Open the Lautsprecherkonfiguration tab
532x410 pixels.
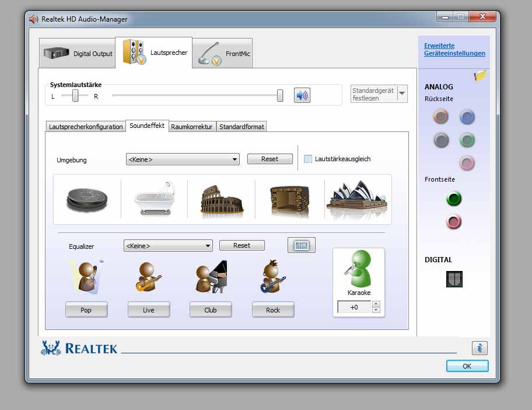pyautogui.click(x=86, y=127)
